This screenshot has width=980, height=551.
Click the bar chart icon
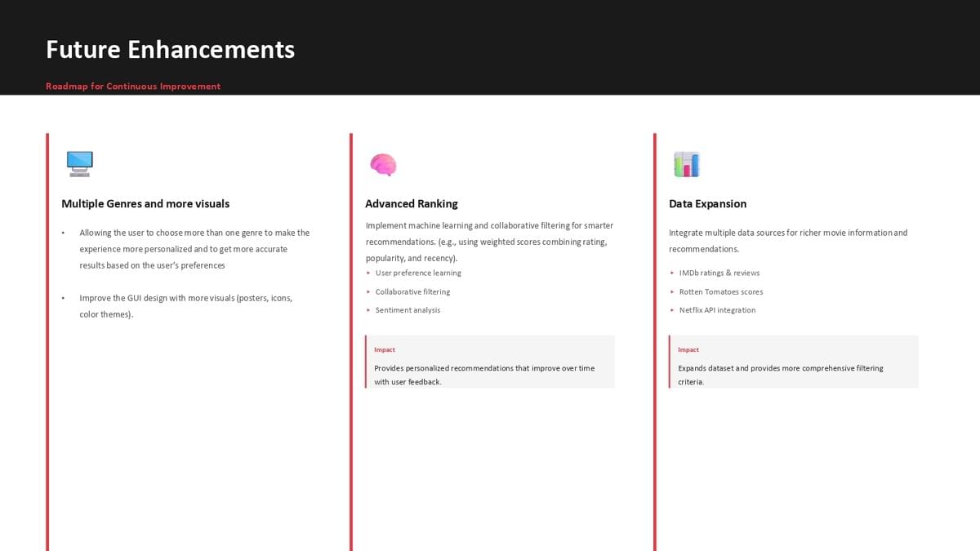click(687, 164)
